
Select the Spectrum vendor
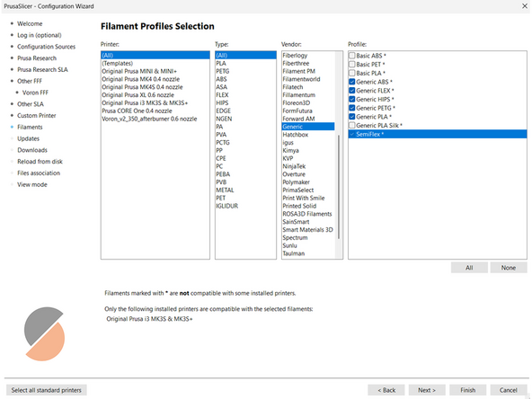click(308, 237)
